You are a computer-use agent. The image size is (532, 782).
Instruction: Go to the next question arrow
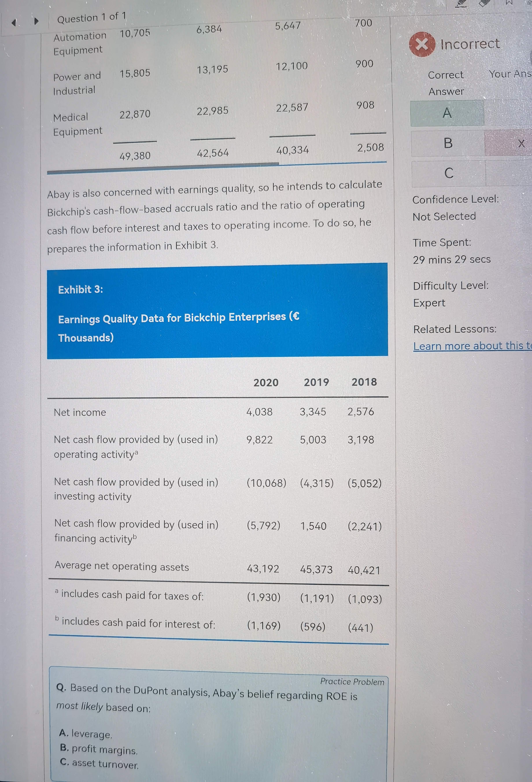36,21
